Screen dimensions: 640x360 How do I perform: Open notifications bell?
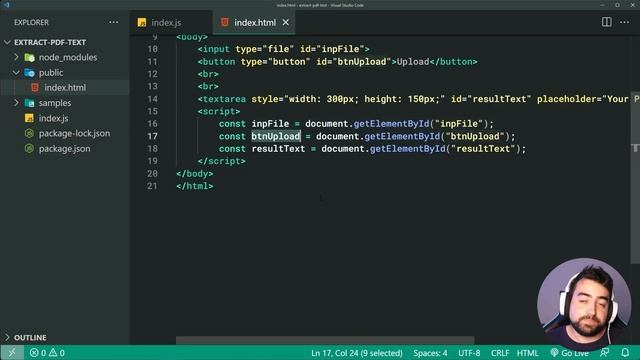625,352
